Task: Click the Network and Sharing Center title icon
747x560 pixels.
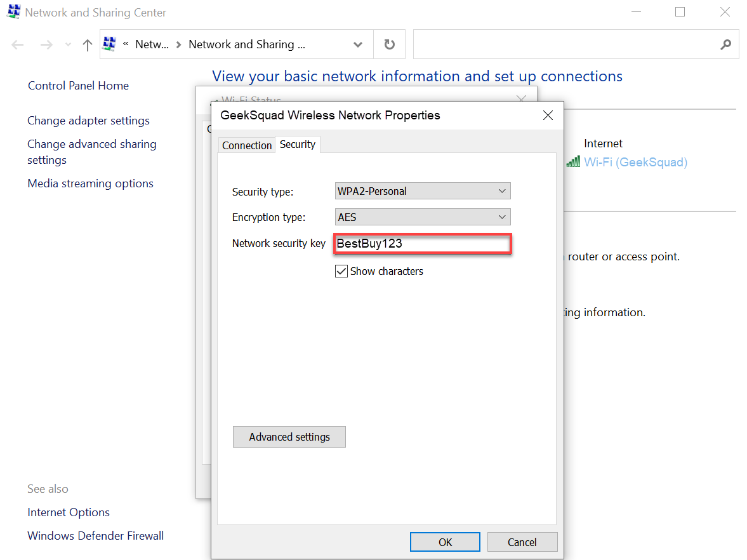Action: (13, 12)
